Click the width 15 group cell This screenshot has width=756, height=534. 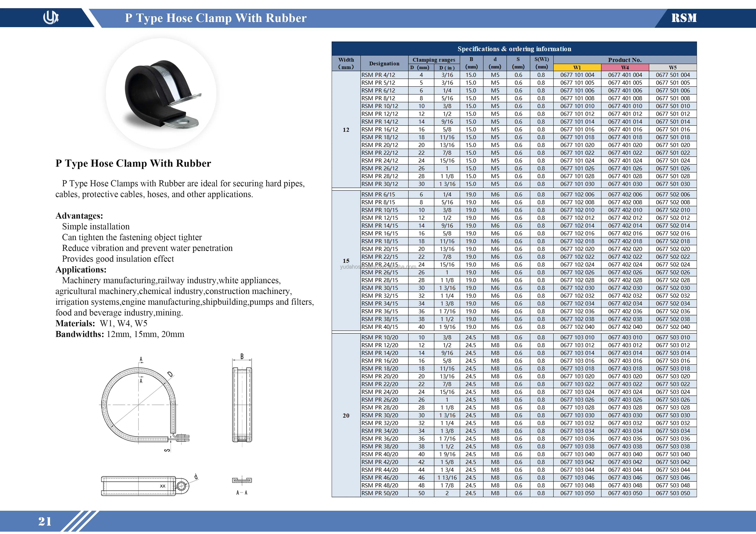coord(346,261)
